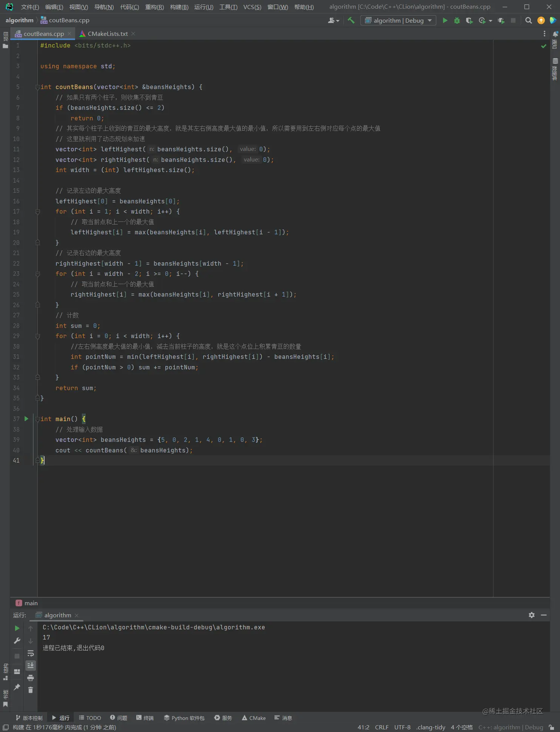Open the database tool window on right sidebar
Screen dimensions: 560x732
pyautogui.click(x=555, y=69)
